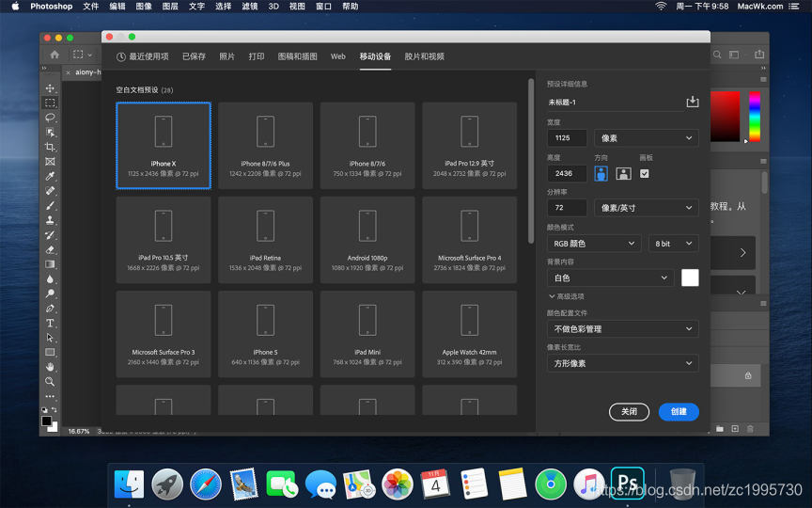Click the rainbow hue slider in Color panel

(x=755, y=117)
